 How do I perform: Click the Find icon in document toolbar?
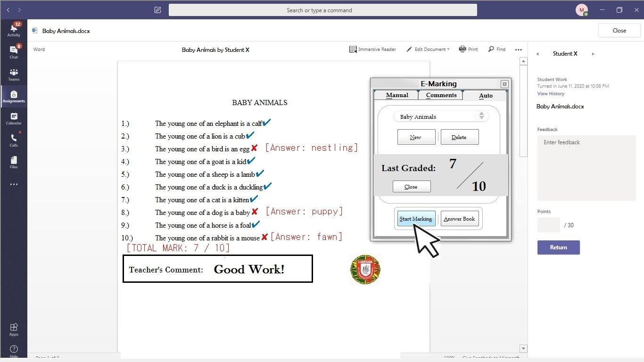click(496, 49)
